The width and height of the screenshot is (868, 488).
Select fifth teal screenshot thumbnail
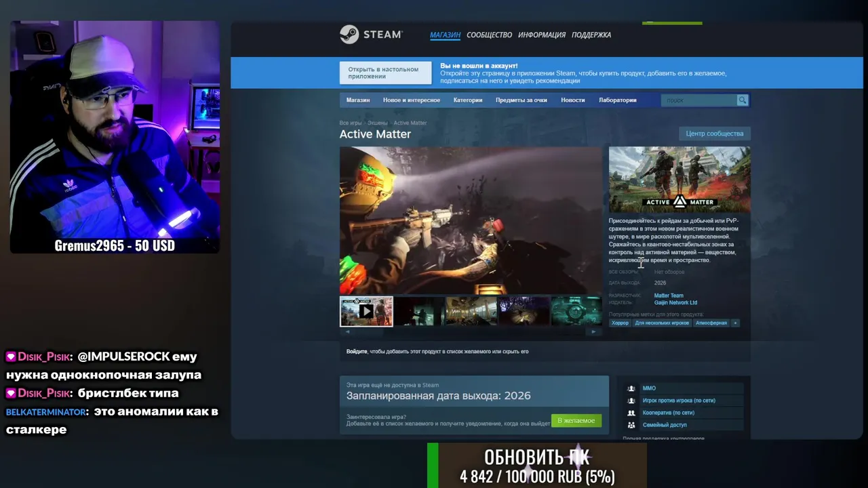pos(576,311)
